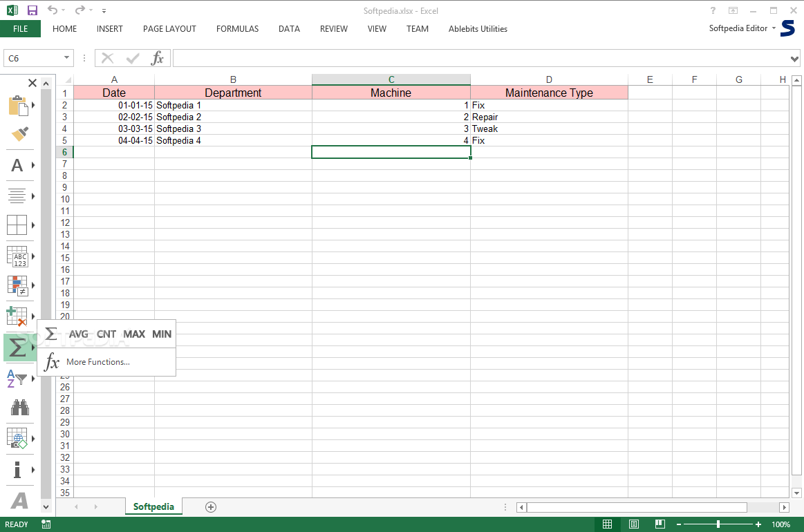The height and width of the screenshot is (532, 804).
Task: Select the Format Painter brush icon
Action: tap(19, 134)
